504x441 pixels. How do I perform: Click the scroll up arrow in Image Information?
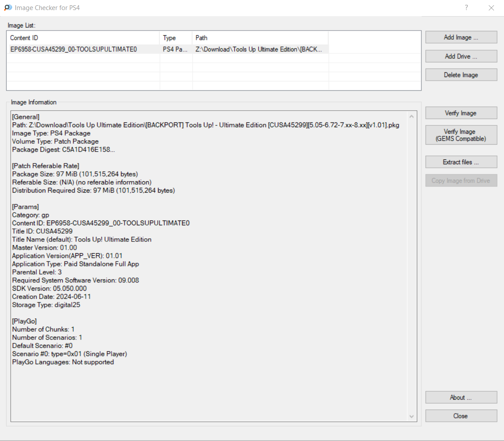point(411,116)
